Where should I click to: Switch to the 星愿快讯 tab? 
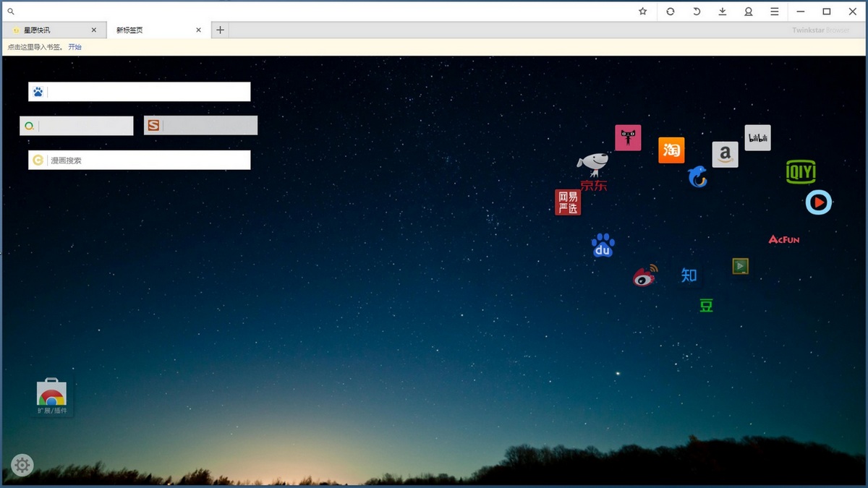tap(54, 30)
